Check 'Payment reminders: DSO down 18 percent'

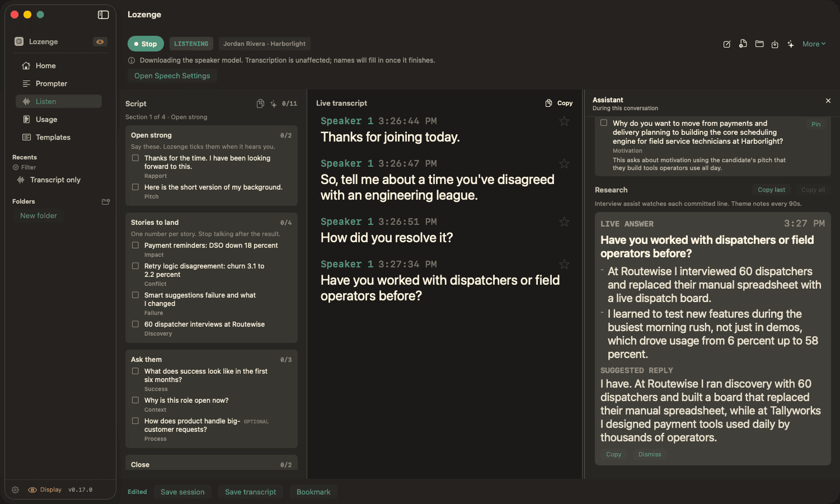[x=135, y=246]
